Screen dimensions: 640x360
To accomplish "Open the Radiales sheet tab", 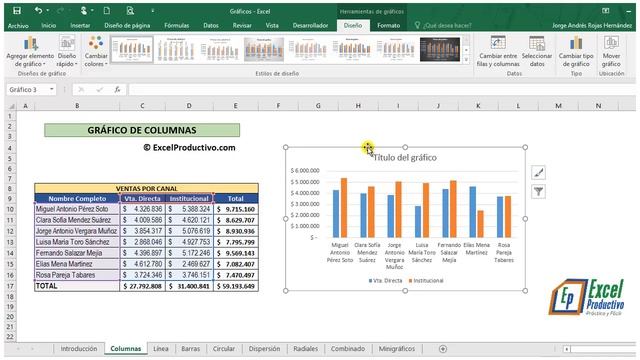I will pyautogui.click(x=305, y=349).
